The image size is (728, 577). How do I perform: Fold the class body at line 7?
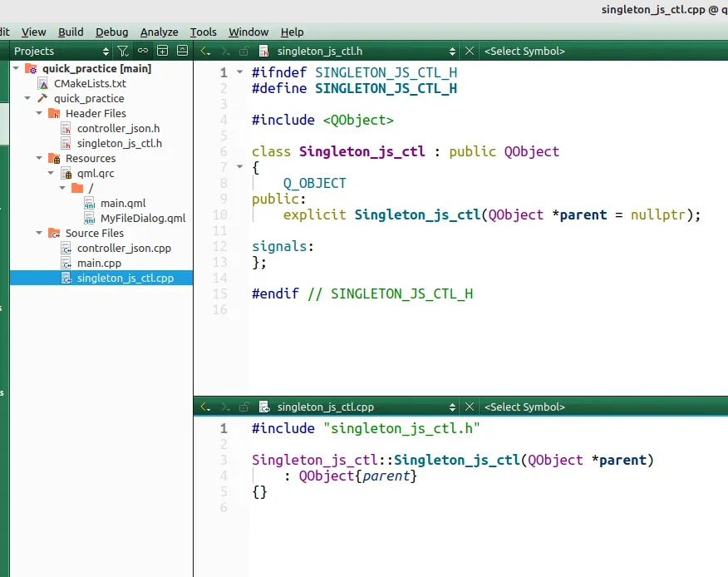click(239, 165)
